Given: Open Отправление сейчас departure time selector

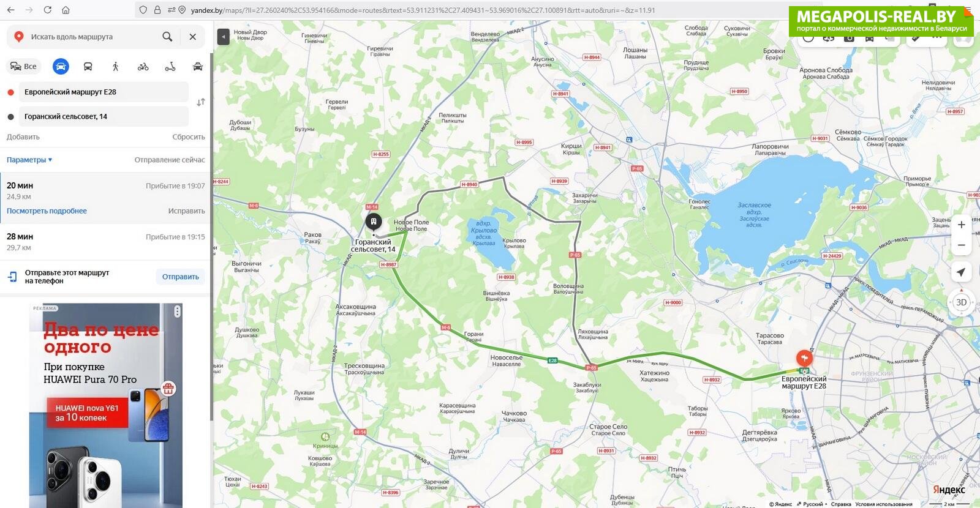Looking at the screenshot, I should tap(170, 160).
